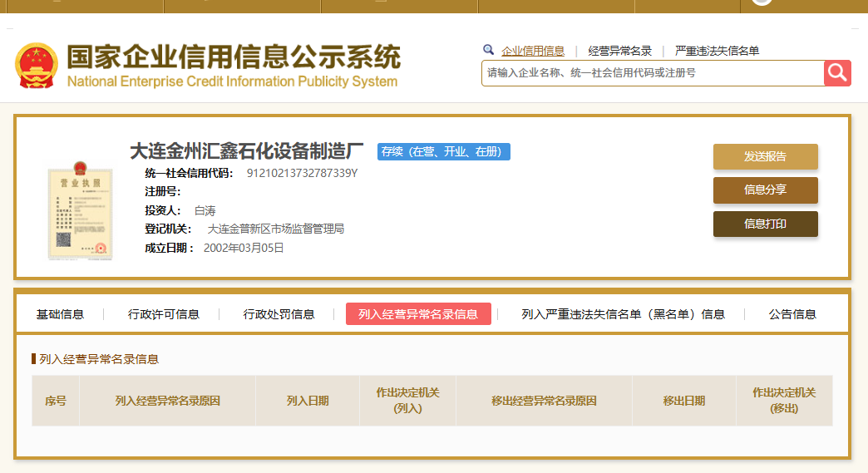This screenshot has height=473, width=868.
Task: Switch to the 基础信息 tab
Action: [x=60, y=314]
